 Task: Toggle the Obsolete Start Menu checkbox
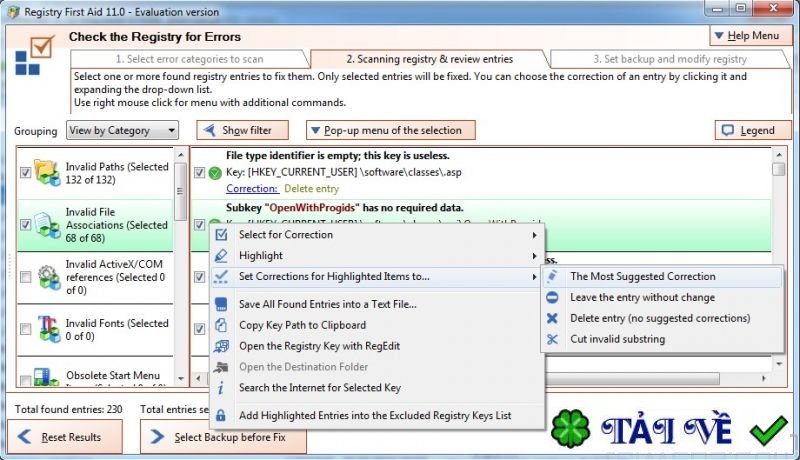click(x=26, y=380)
